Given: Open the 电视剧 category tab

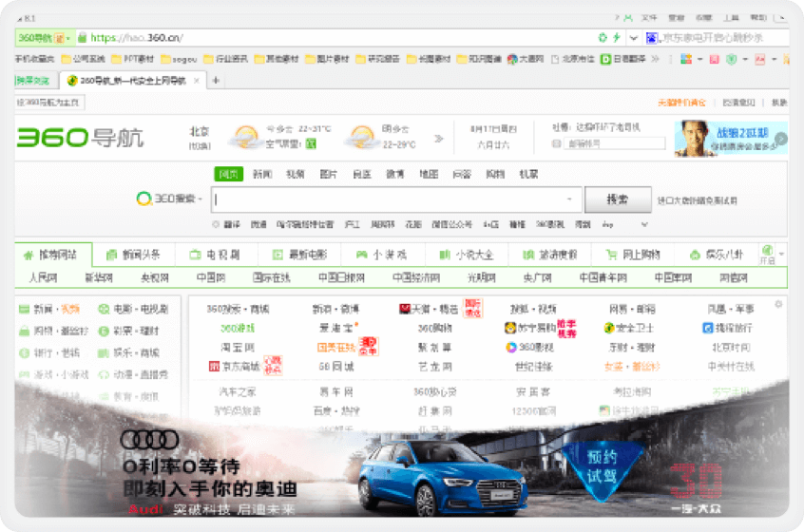Looking at the screenshot, I should point(215,255).
